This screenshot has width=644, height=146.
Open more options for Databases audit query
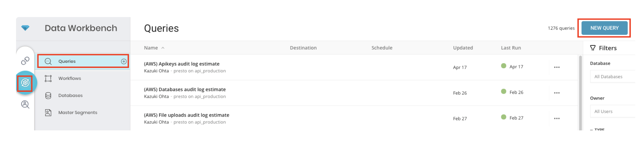(557, 93)
